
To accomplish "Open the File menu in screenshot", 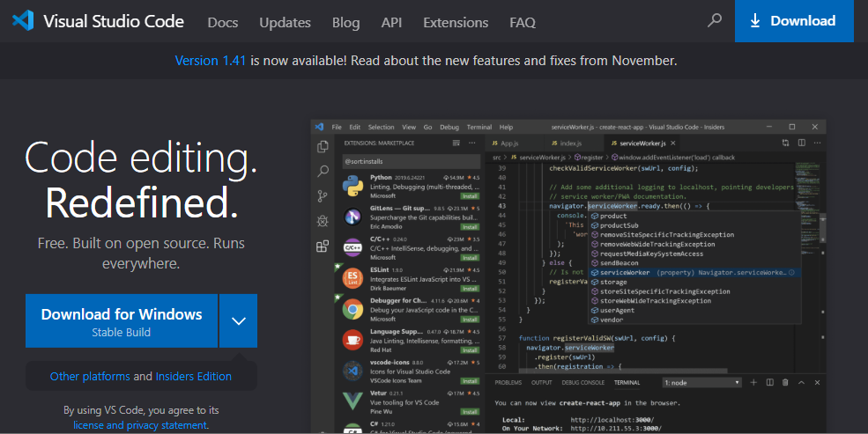I will [x=337, y=127].
